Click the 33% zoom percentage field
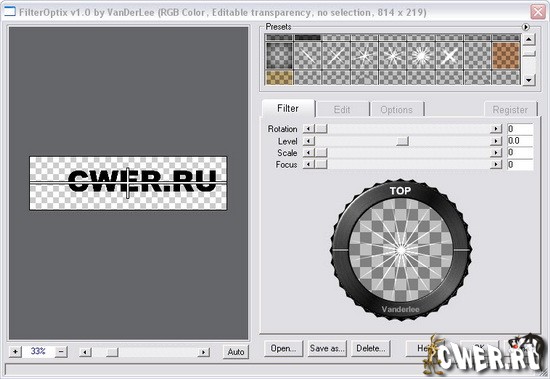The image size is (550, 379). tap(38, 351)
